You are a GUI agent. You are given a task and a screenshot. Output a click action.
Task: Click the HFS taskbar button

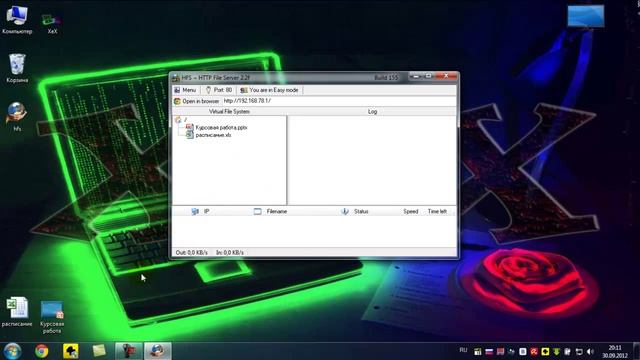point(158,351)
